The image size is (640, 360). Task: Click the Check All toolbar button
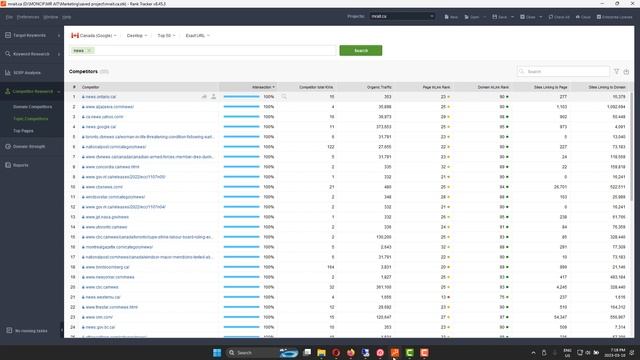click(x=559, y=17)
